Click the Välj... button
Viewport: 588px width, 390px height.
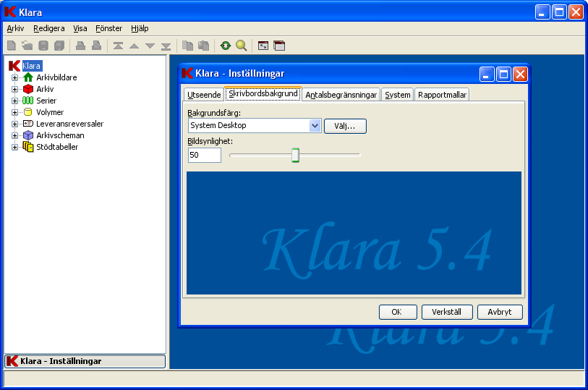click(x=345, y=126)
